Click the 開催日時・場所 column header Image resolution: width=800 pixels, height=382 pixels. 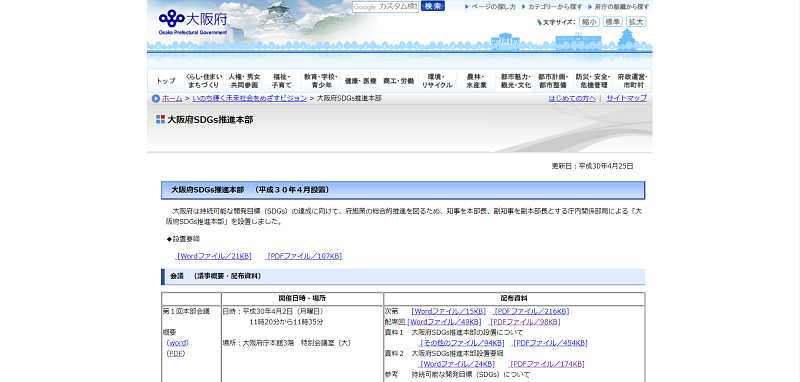click(302, 298)
